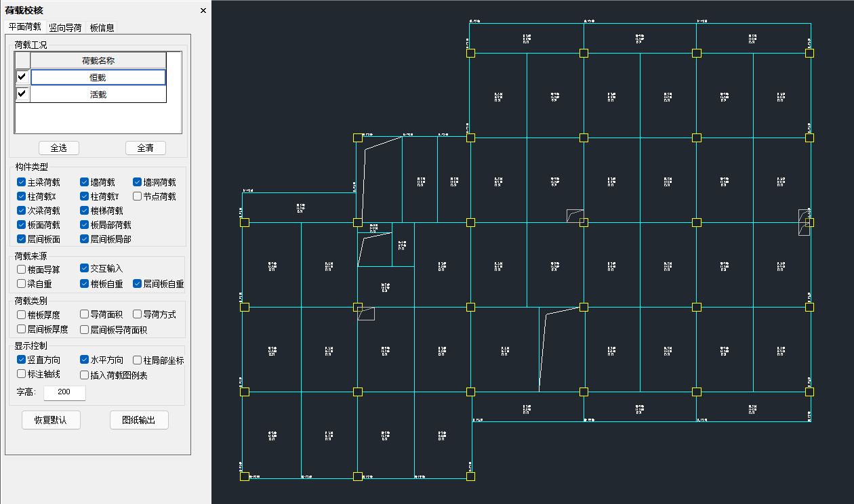Enable the 楼板厚度 display option
The width and height of the screenshot is (854, 504).
[22, 314]
